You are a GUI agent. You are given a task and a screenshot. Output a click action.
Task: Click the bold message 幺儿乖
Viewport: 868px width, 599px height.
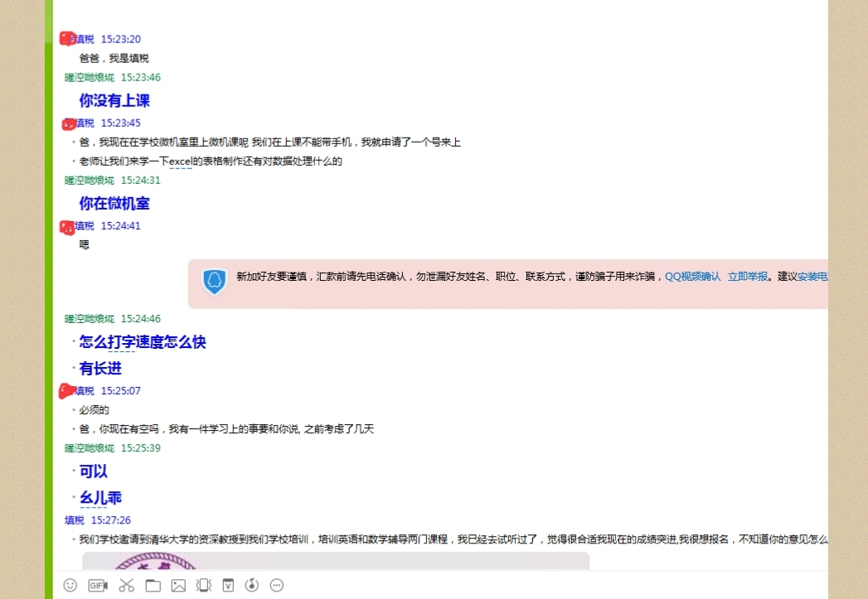[101, 498]
